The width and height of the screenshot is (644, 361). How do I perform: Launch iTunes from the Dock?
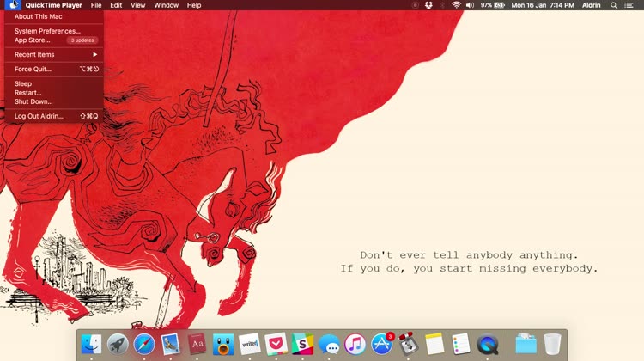coord(355,344)
